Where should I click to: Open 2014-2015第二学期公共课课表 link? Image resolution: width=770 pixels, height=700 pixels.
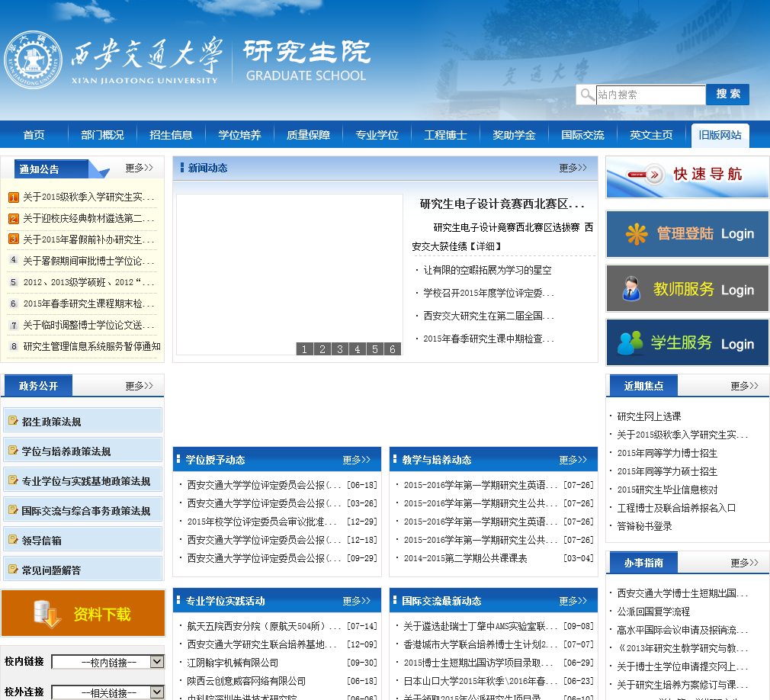click(x=466, y=558)
